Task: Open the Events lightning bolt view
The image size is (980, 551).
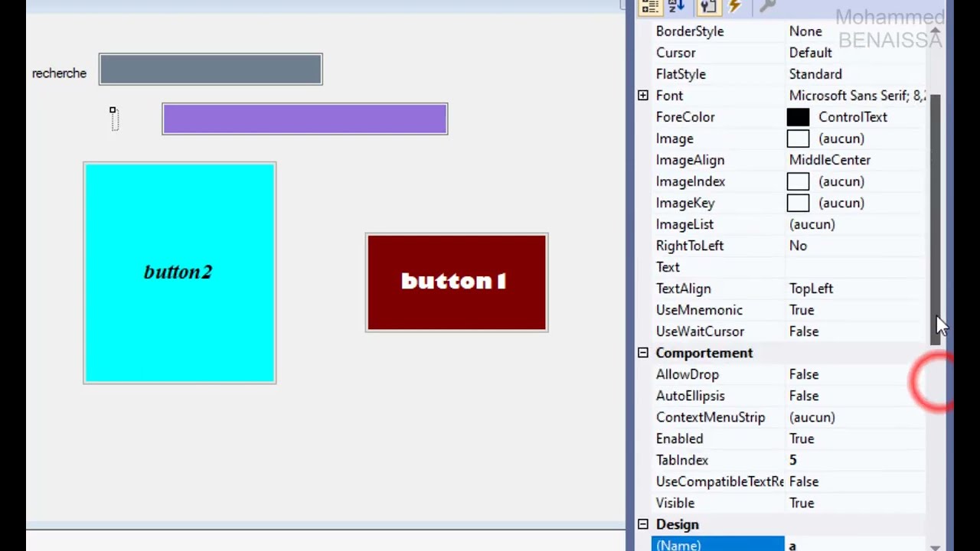Action: tap(734, 6)
